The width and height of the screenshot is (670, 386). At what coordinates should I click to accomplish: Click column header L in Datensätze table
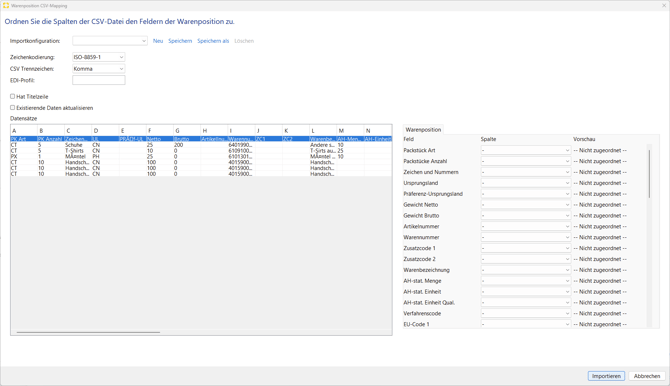[323, 130]
